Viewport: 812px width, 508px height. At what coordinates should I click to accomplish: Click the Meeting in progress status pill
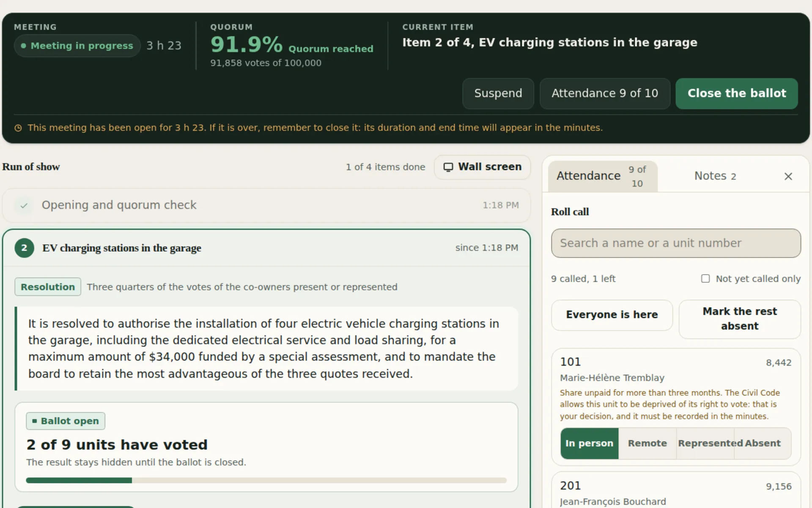pyautogui.click(x=77, y=46)
